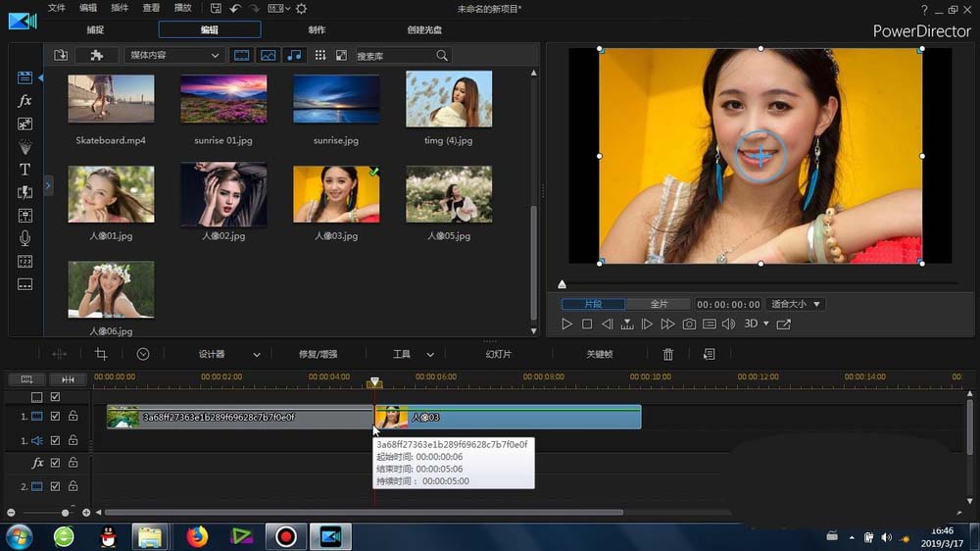
Task: Open the 文件 menu
Action: click(x=57, y=8)
